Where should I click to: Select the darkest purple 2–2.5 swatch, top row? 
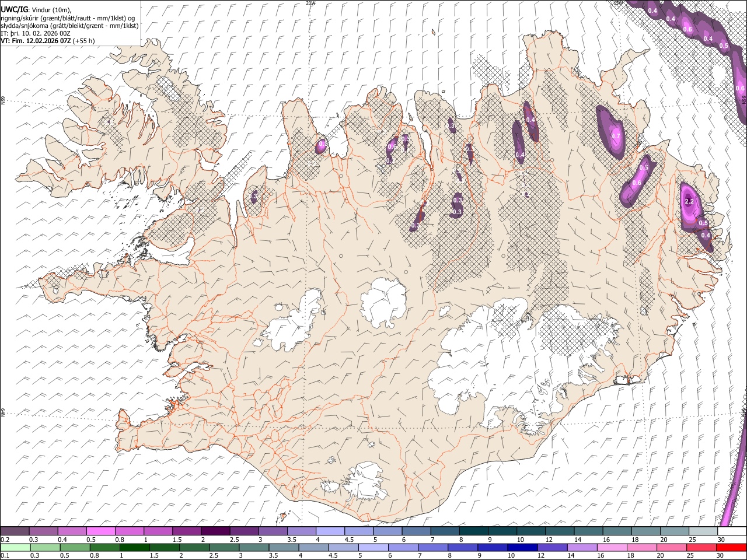(x=215, y=531)
